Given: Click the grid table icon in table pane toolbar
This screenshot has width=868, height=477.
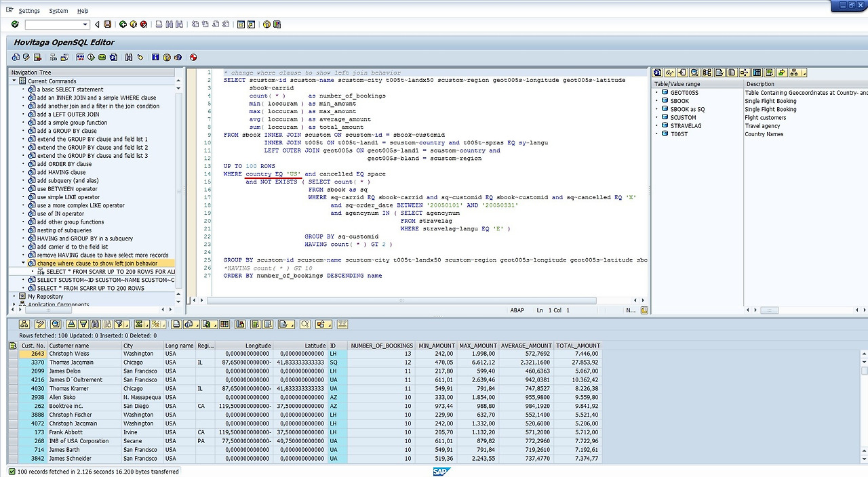Looking at the screenshot, I should (757, 72).
